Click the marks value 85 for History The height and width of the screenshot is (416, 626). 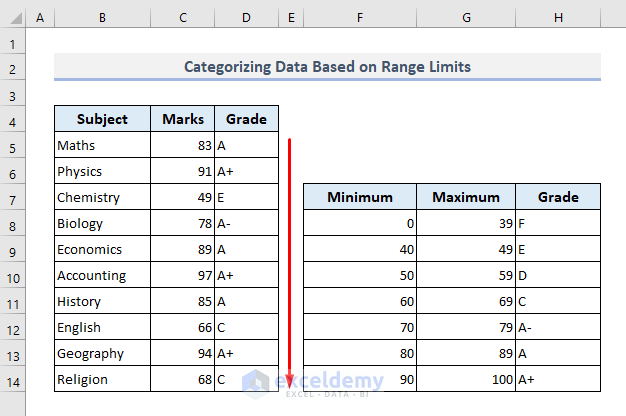click(x=182, y=301)
